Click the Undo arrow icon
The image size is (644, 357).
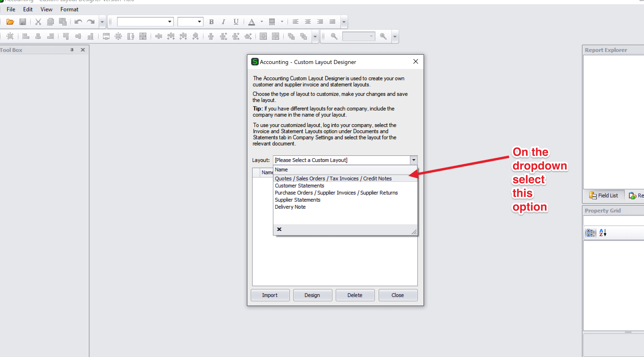[x=78, y=22]
